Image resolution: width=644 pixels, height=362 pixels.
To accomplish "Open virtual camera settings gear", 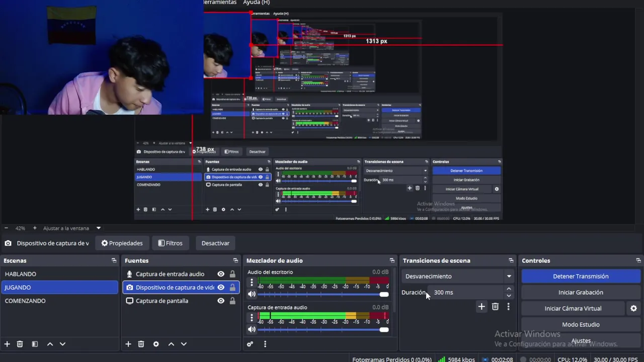I will click(x=633, y=308).
